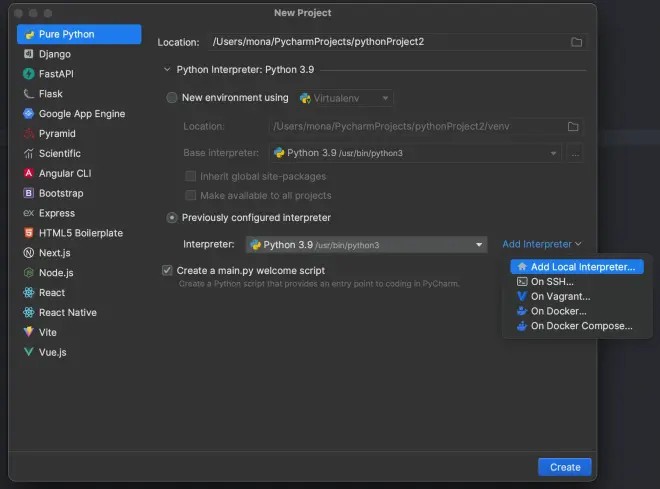Click the Flask icon in the sidebar

29,93
